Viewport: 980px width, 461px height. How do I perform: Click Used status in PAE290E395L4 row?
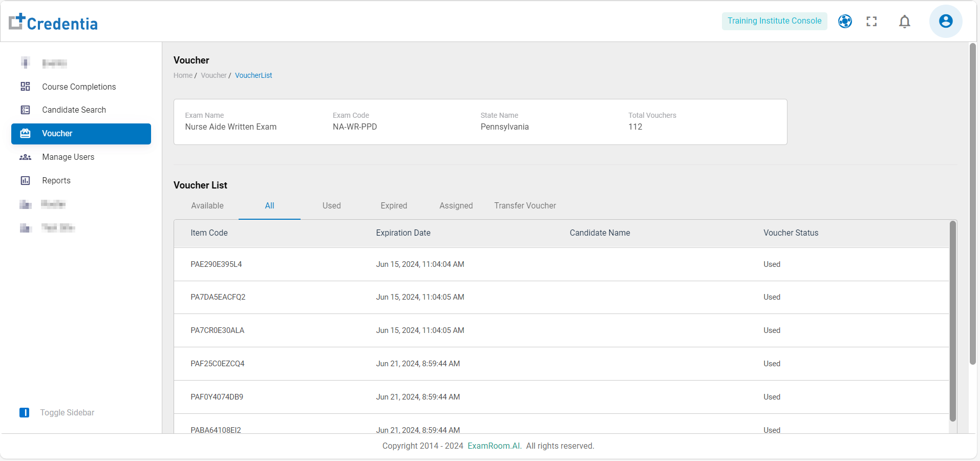(772, 264)
